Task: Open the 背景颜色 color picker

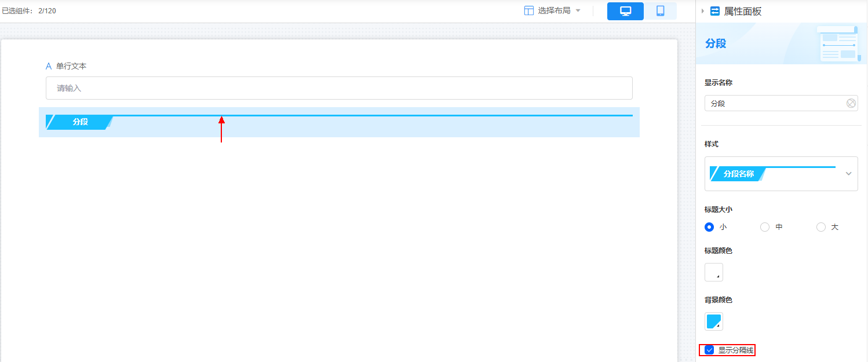Action: coord(714,321)
